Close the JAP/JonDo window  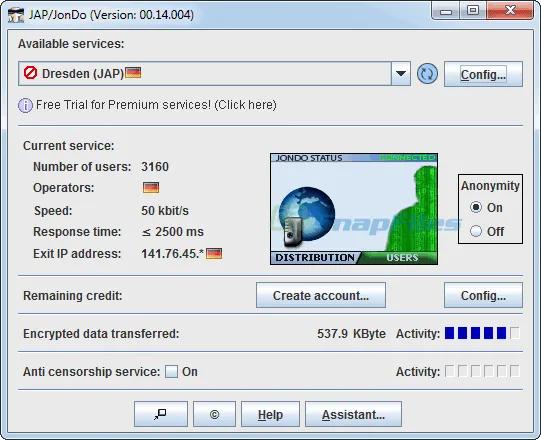coord(510,11)
